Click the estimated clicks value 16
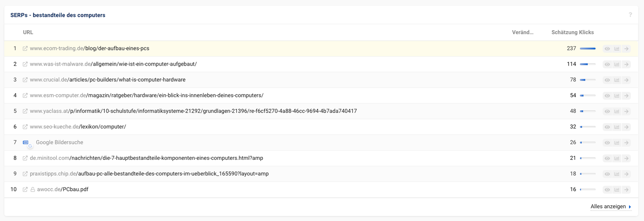 click(x=573, y=190)
